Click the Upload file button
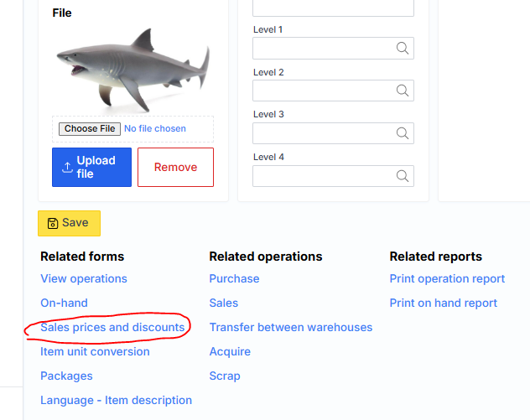Screen dimensions: 530x420 click(x=91, y=167)
